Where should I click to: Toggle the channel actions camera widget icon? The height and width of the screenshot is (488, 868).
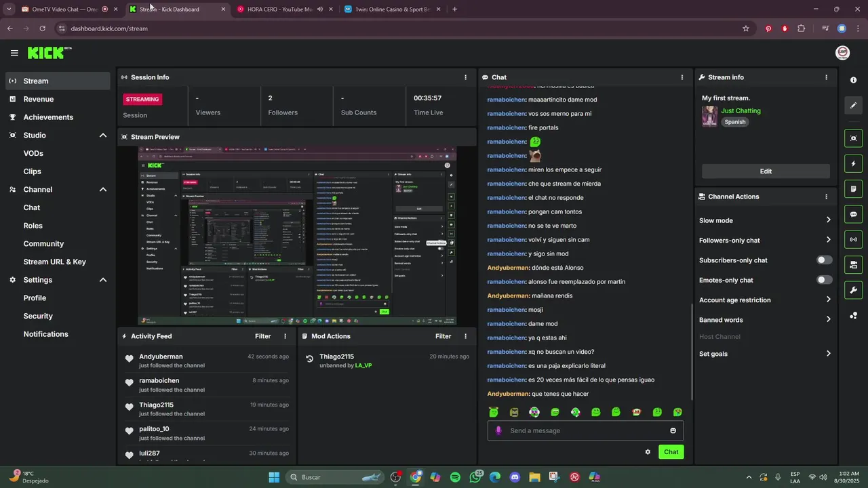point(853,264)
